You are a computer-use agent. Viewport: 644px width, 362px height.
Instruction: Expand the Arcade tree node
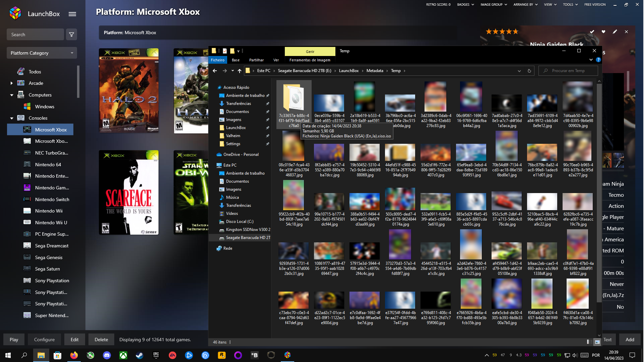click(12, 83)
